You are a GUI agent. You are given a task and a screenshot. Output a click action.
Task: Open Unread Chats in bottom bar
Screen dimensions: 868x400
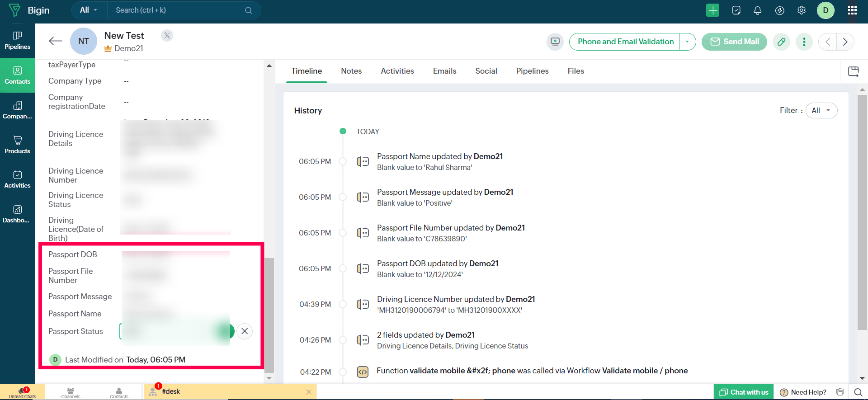click(22, 392)
